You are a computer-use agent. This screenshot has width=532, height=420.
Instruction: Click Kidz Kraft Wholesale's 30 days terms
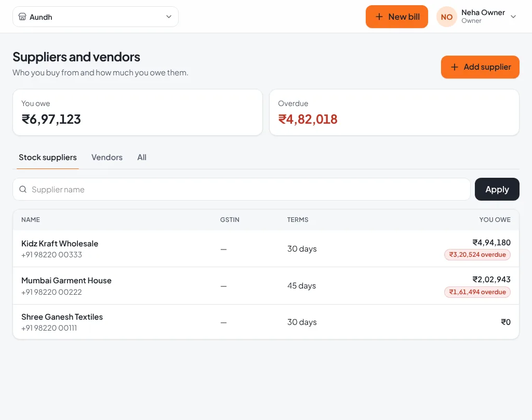[302, 249]
